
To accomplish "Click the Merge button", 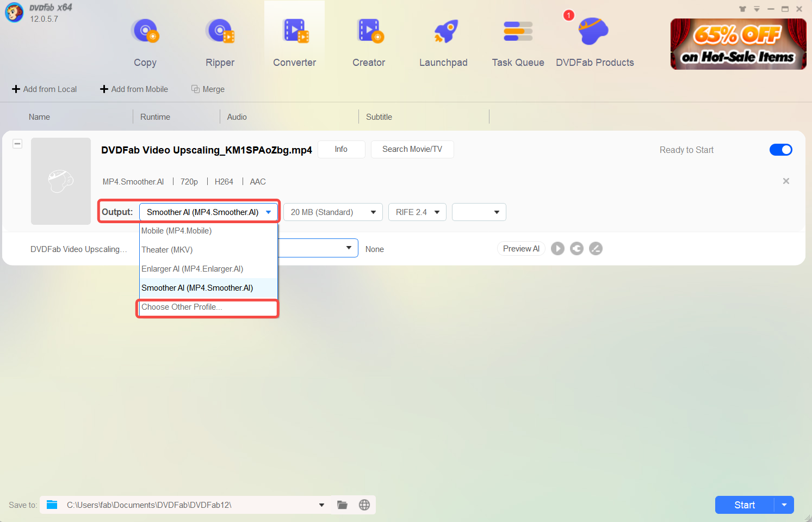I will (x=208, y=89).
